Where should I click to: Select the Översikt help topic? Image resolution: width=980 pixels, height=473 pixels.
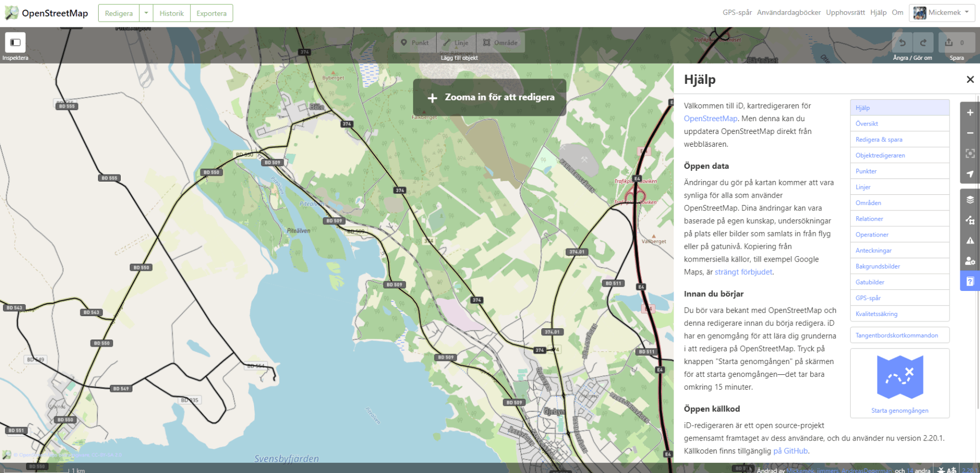coord(899,124)
